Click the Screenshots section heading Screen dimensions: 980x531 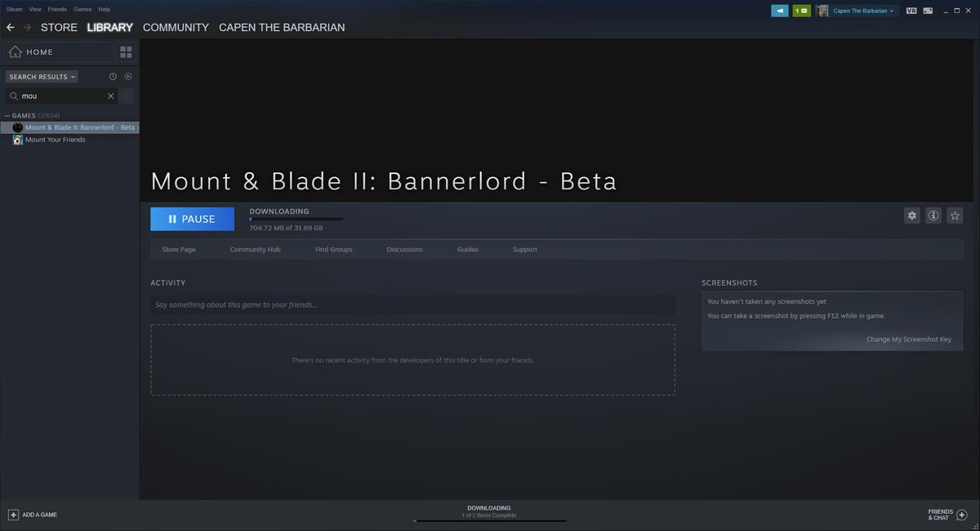(x=728, y=283)
